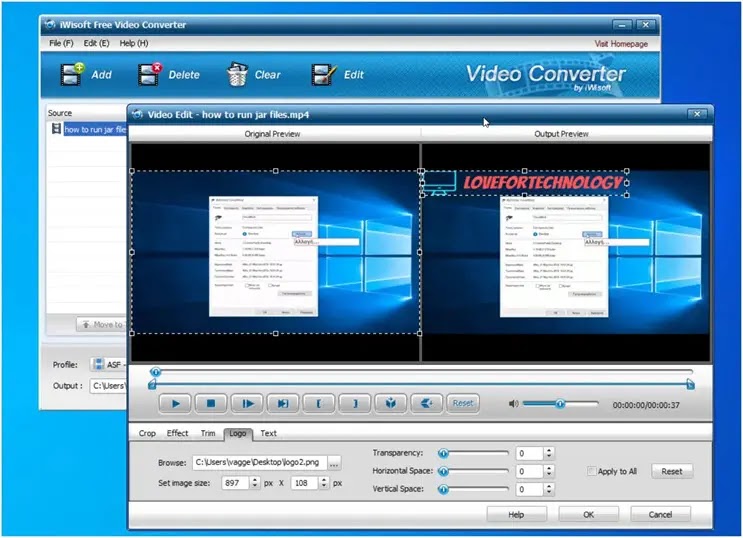Screen dimensions: 743x538
Task: Click the Vertical Space value field
Action: point(529,489)
